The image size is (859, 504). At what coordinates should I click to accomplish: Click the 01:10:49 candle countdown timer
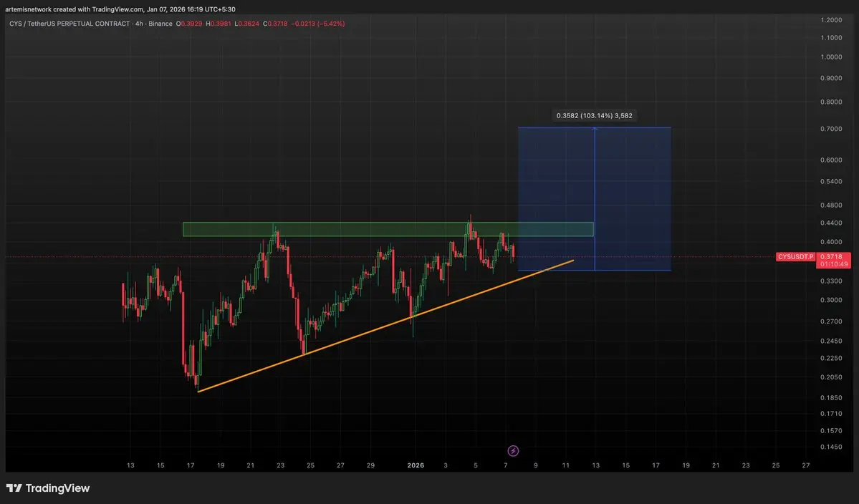833,264
